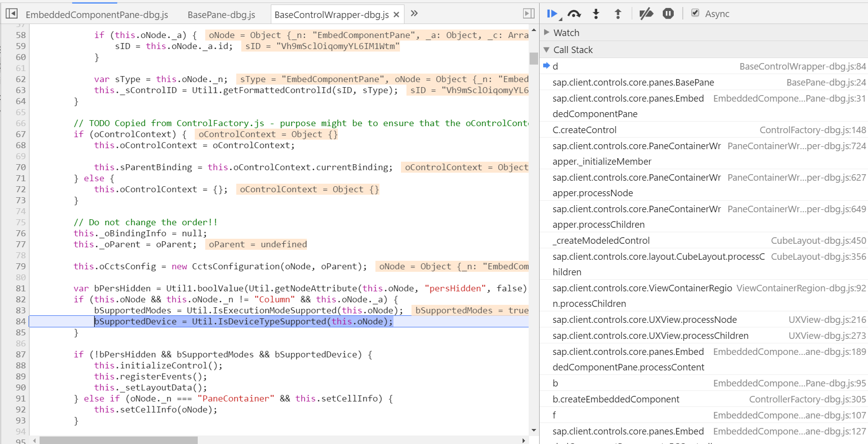Click inline value 'oParent = undefined'
This screenshot has height=444, width=868.
(x=258, y=244)
